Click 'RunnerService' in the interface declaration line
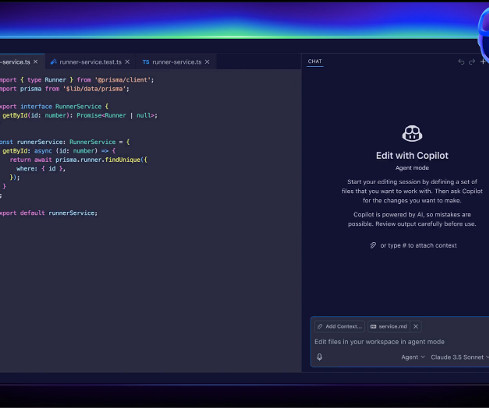Viewport: 489px width, 408px height. click(x=78, y=106)
